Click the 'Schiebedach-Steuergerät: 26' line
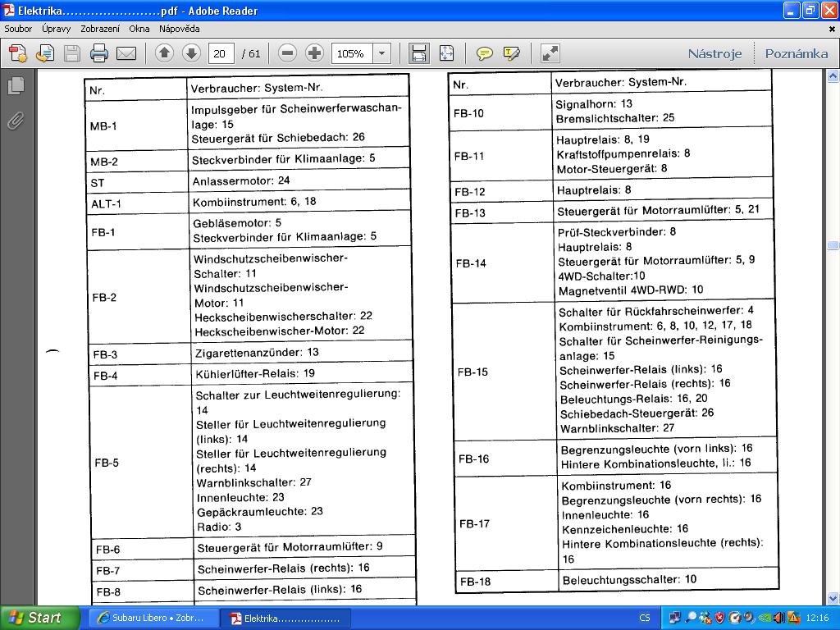The height and width of the screenshot is (630, 840). (x=637, y=413)
